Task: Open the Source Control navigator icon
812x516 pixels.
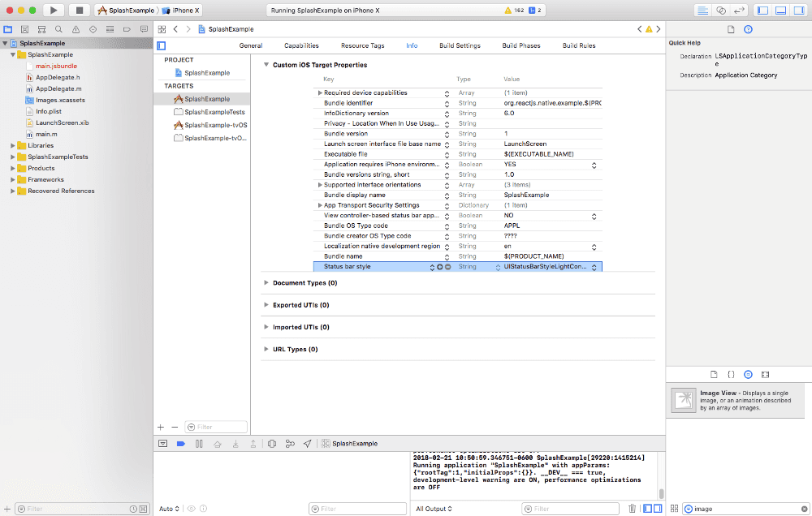Action: [x=24, y=29]
